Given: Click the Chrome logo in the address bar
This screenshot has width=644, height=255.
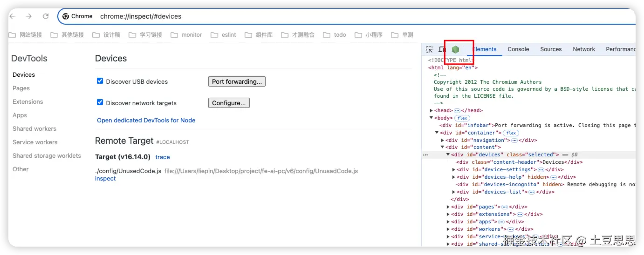Looking at the screenshot, I should coord(66,16).
